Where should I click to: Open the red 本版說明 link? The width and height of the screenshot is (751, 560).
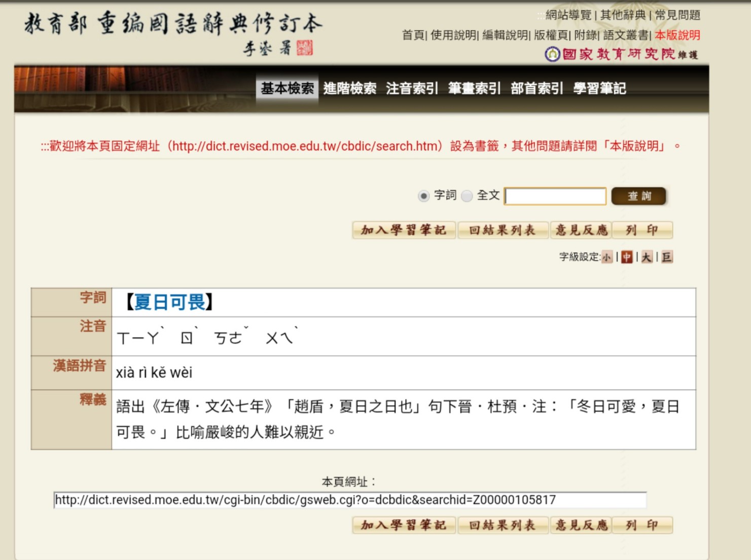pos(677,35)
